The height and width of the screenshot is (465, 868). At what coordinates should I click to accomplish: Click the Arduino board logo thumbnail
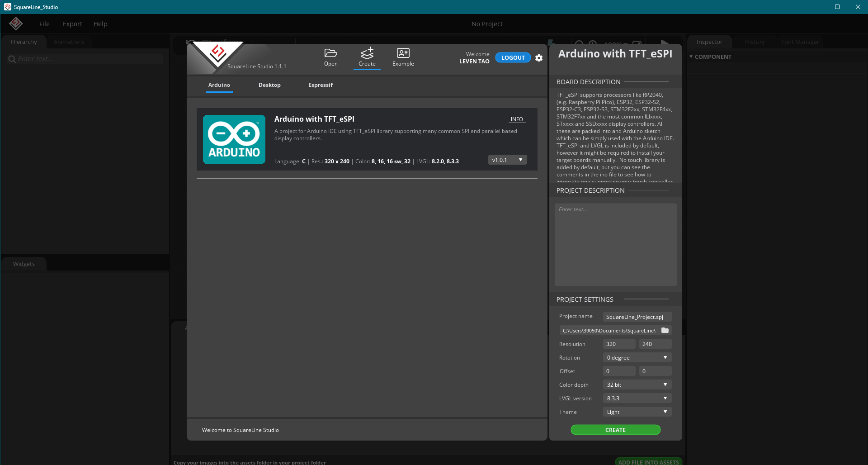click(x=234, y=139)
